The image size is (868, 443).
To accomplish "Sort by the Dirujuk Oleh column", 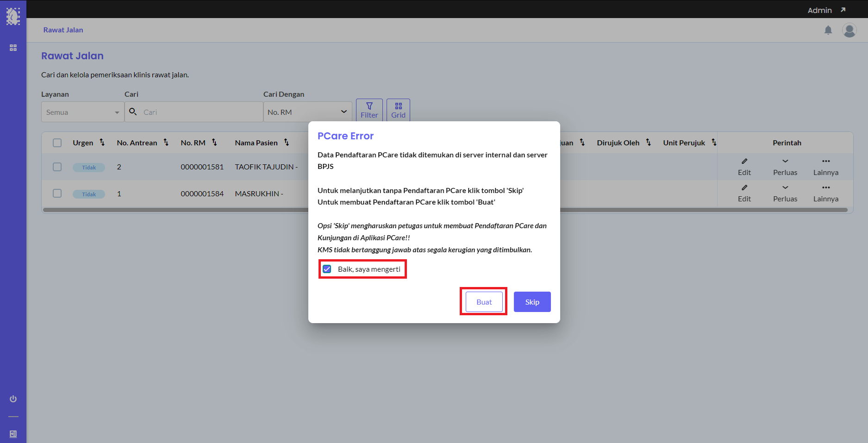I will (x=649, y=143).
